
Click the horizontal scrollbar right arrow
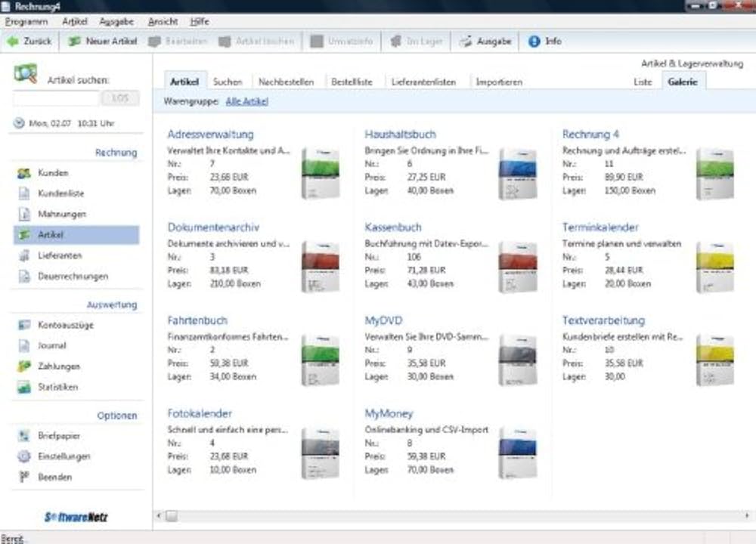pyautogui.click(x=746, y=515)
